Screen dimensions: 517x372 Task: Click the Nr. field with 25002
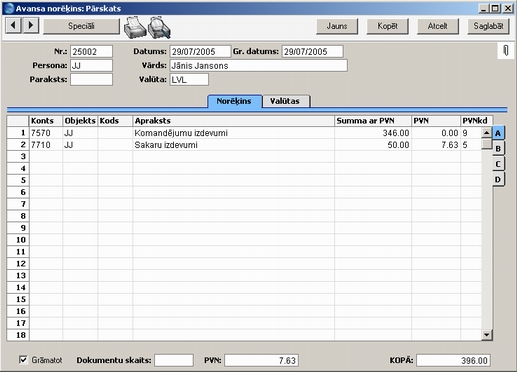[91, 52]
